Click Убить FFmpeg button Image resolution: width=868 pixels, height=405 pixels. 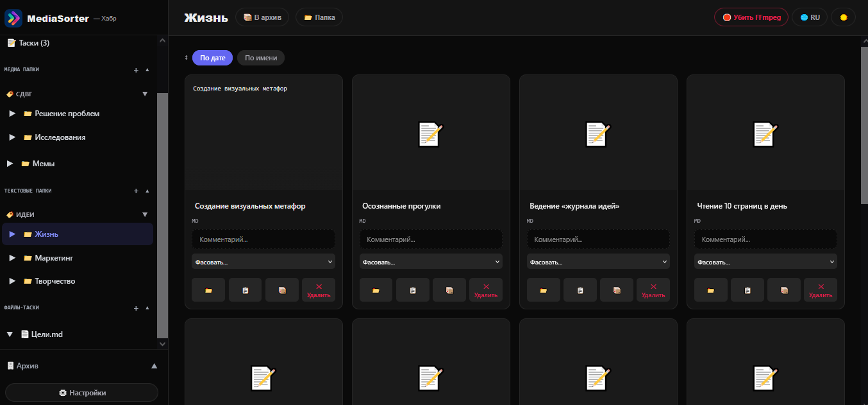(751, 17)
